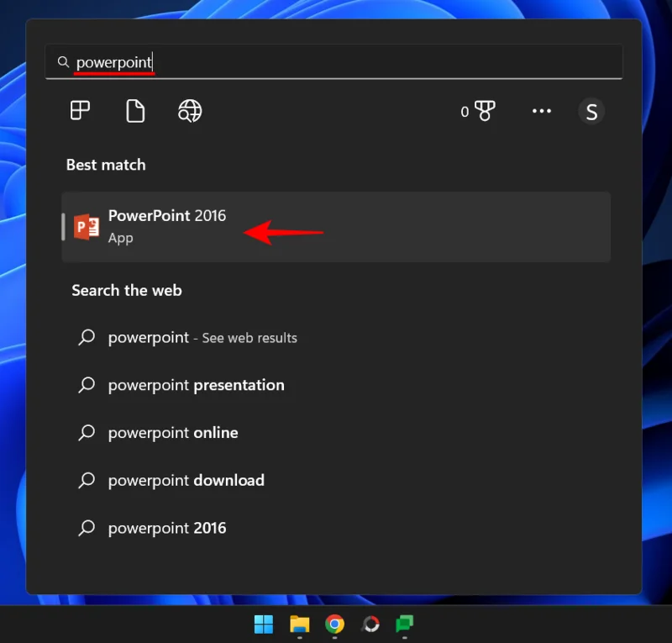
Task: Click the Windows Start button
Action: (263, 625)
